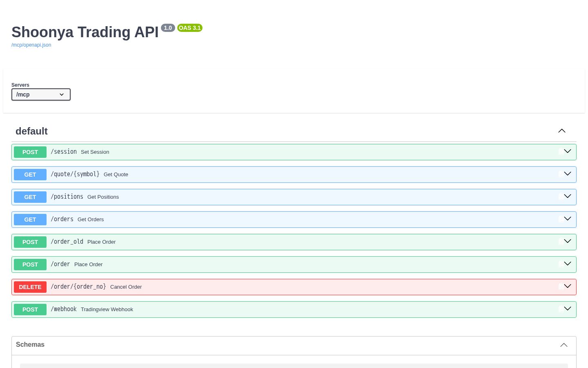Click the POST badge before /order Place Order
The image size is (588, 368).
pyautogui.click(x=30, y=265)
